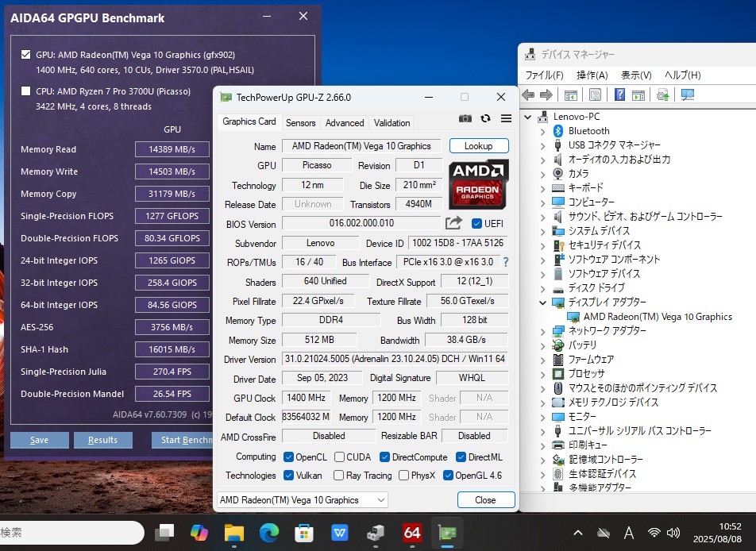Check the CPU Ryzen 7 Pro 3700U checkbox
Image resolution: width=756 pixels, height=551 pixels.
point(26,91)
